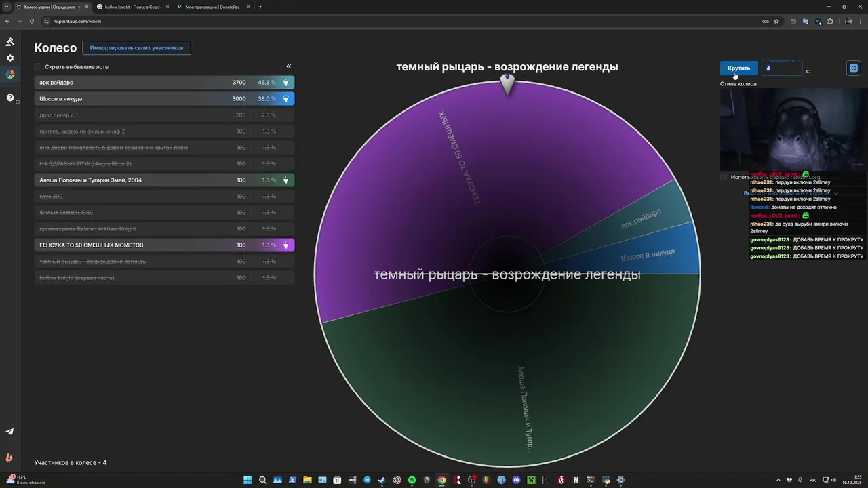Switch РУС keyboard language indicator
Viewport: 868px width, 488px height.
[813, 480]
